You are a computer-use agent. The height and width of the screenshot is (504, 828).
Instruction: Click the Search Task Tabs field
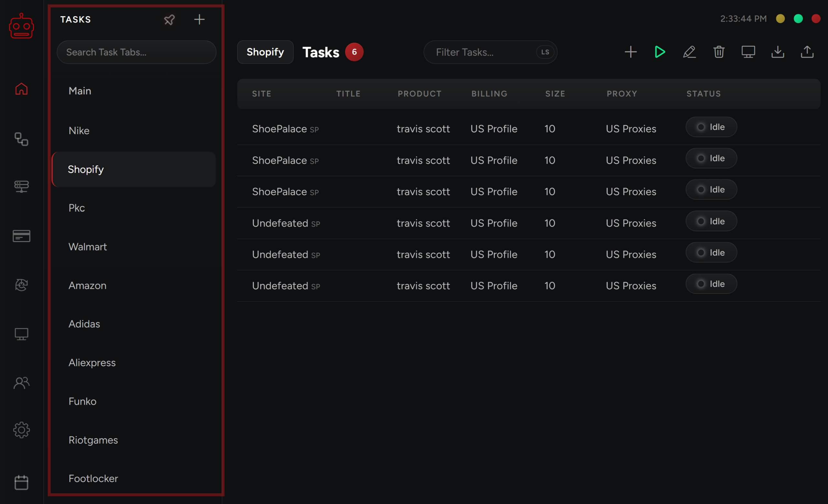pyautogui.click(x=136, y=52)
